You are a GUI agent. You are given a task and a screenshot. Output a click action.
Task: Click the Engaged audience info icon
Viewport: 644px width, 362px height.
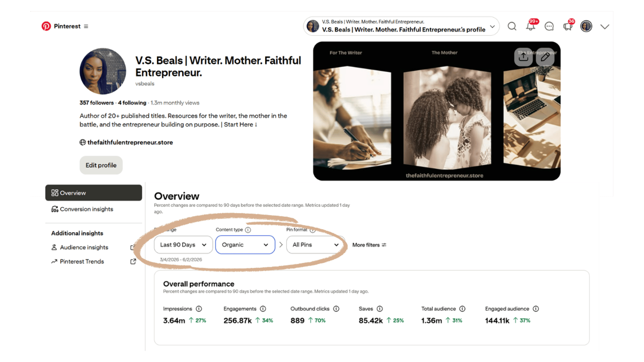coord(536,309)
